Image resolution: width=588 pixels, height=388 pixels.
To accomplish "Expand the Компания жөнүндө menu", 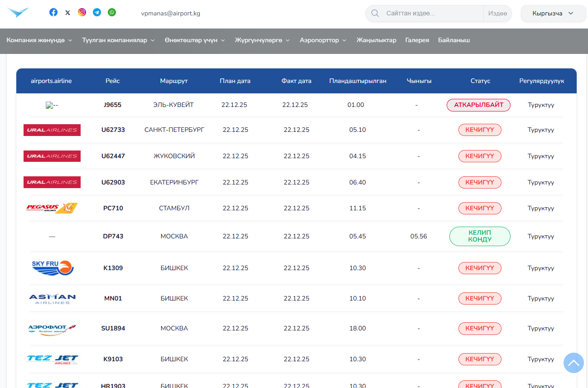I will 39,40.
